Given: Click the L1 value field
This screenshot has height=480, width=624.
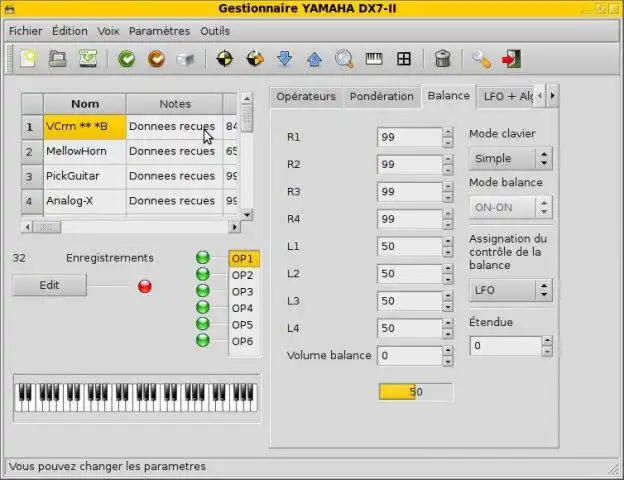Looking at the screenshot, I should click(x=410, y=246).
